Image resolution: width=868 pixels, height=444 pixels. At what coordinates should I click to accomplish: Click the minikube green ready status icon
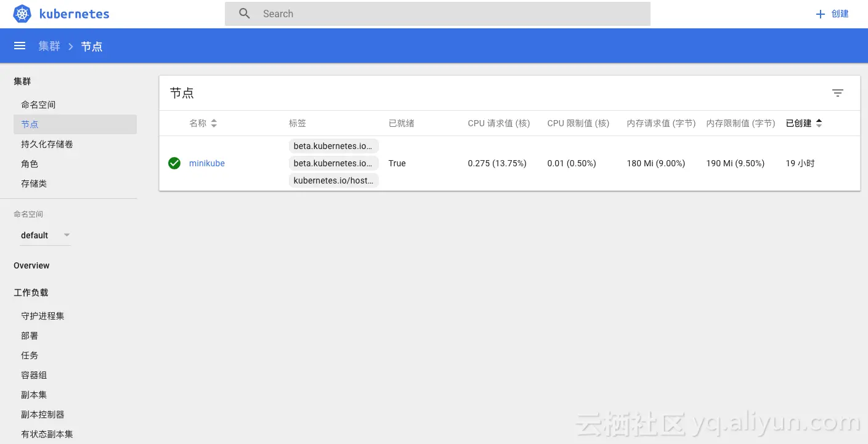[174, 163]
